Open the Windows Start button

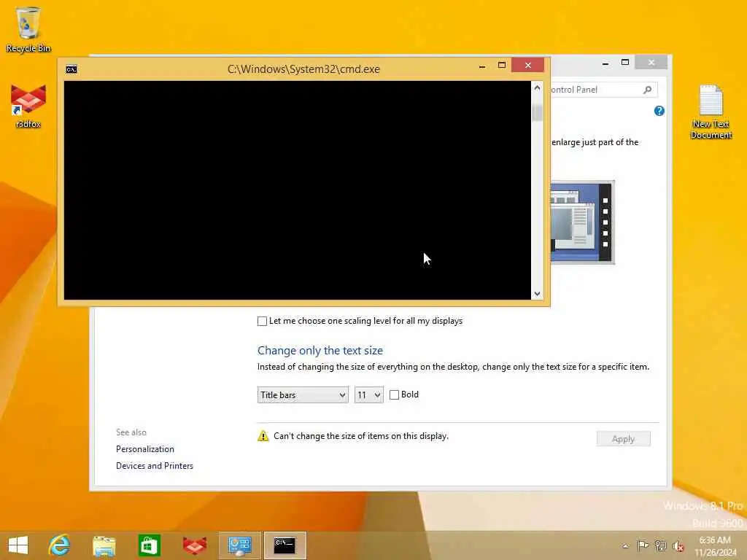[18, 545]
